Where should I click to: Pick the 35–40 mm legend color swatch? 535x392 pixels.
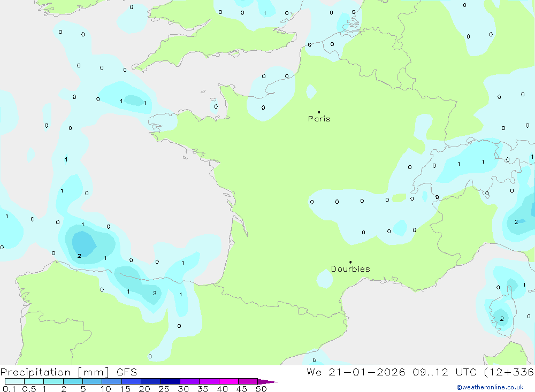(x=209, y=381)
